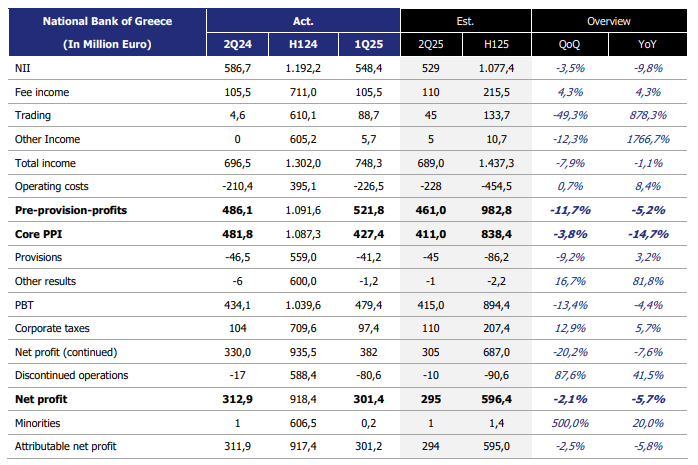Click the Fee income row label
698x465 pixels.
[42, 92]
